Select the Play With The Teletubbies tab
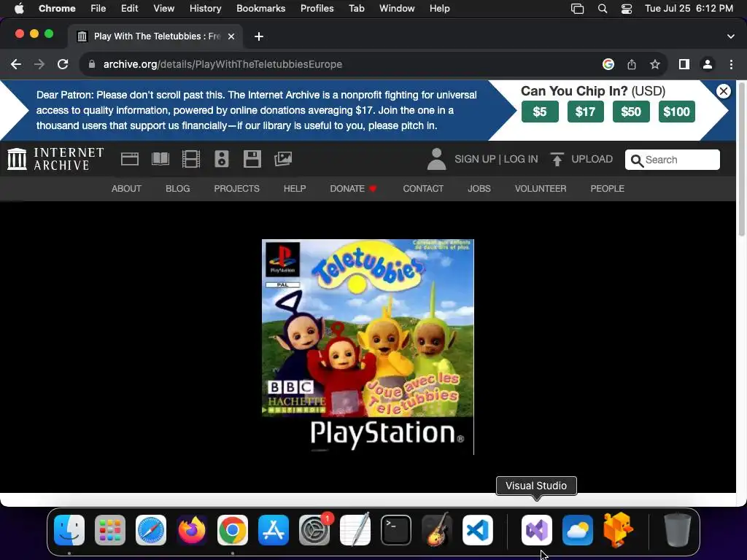The height and width of the screenshot is (560, 747). tap(155, 36)
